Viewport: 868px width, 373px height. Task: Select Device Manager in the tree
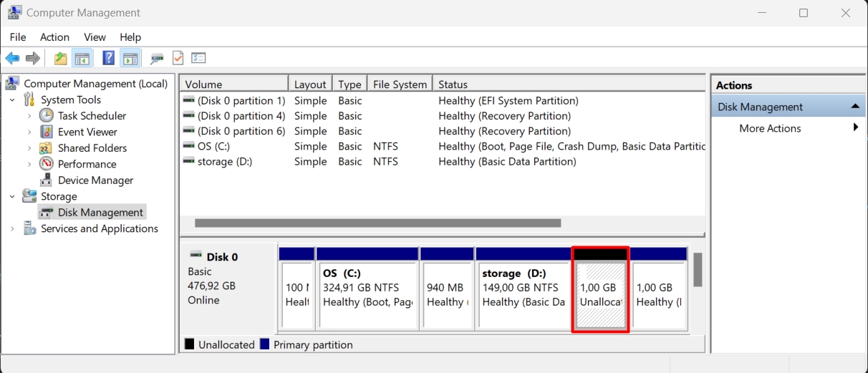point(95,180)
